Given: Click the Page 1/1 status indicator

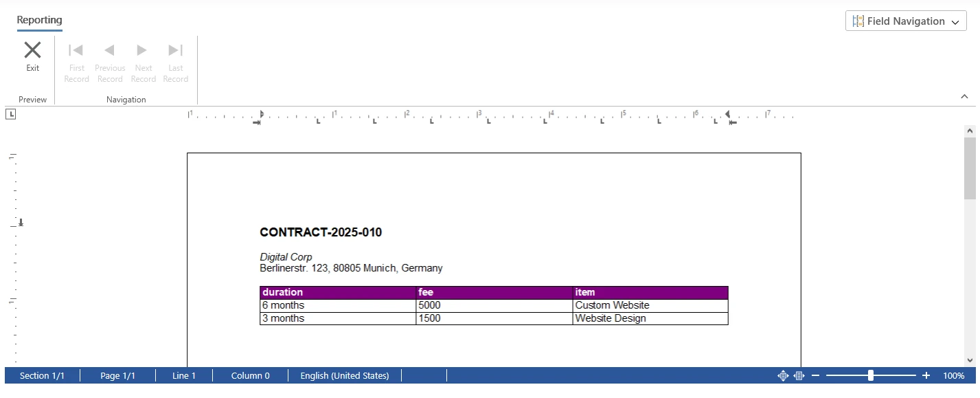Looking at the screenshot, I should point(118,375).
